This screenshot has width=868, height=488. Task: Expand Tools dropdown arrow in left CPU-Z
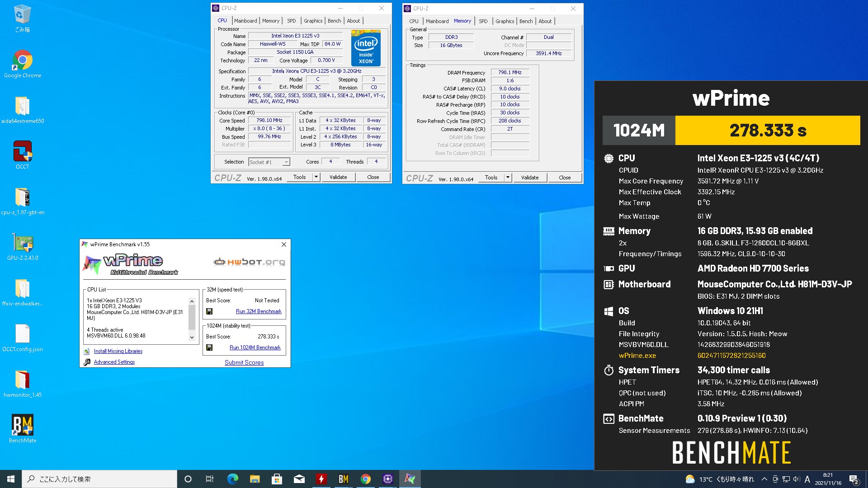click(316, 177)
